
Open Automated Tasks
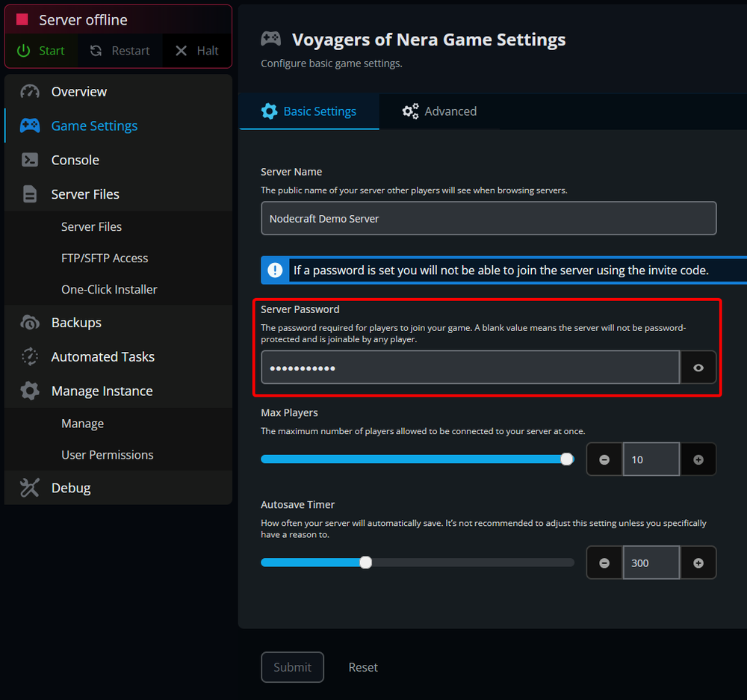118,356
